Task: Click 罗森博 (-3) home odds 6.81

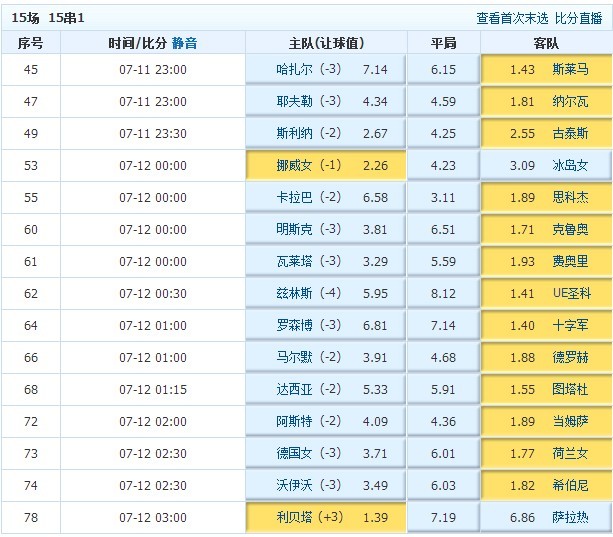Action: pos(326,326)
